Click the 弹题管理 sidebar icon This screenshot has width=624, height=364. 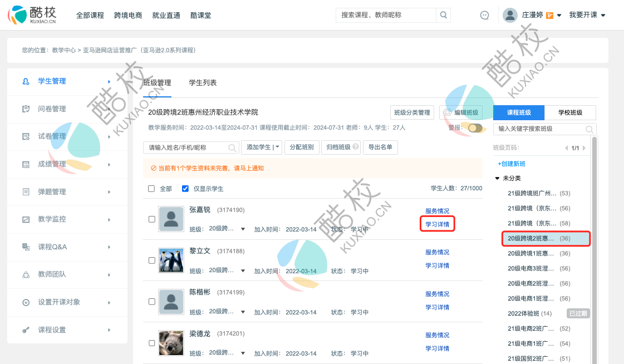coord(26,192)
